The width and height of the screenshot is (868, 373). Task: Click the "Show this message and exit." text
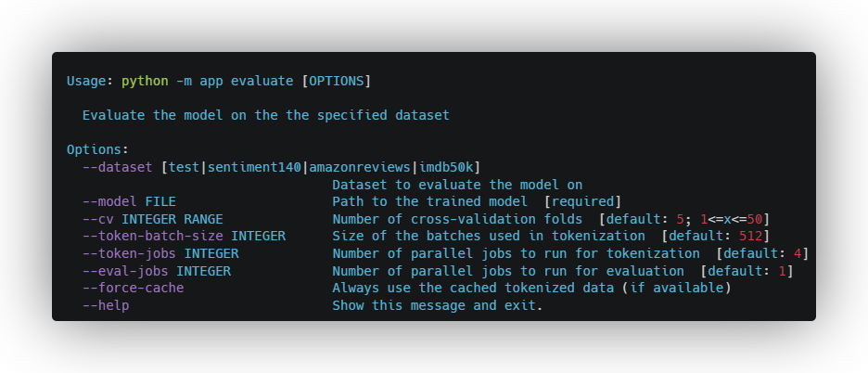coord(437,305)
